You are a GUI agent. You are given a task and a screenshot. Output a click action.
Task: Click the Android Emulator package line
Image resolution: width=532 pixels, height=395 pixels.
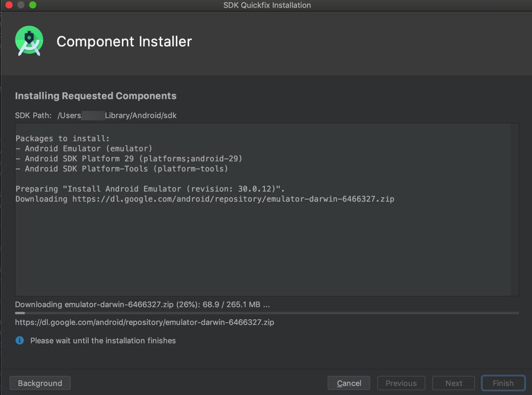[84, 148]
